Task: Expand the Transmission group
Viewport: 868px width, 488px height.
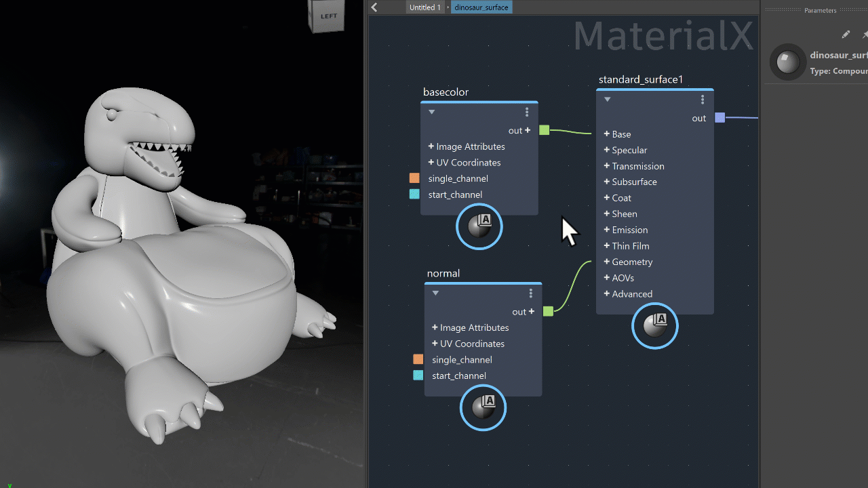Action: click(607, 166)
